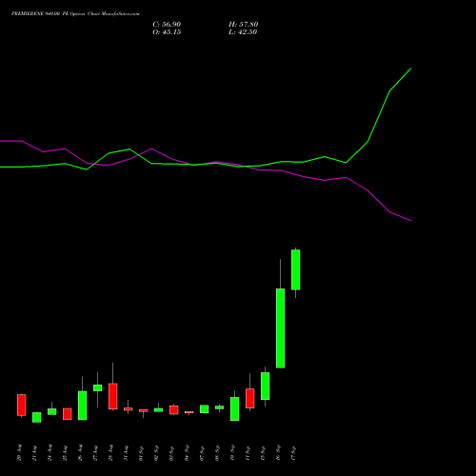Click the tall green candle above 16 Sep
Screen dimensions: 476x476
click(x=281, y=328)
